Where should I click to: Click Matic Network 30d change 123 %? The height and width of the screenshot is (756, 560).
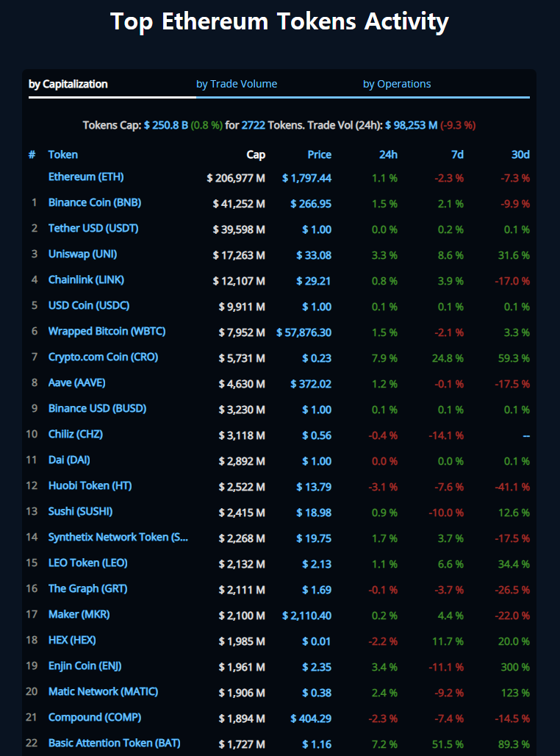[515, 692]
